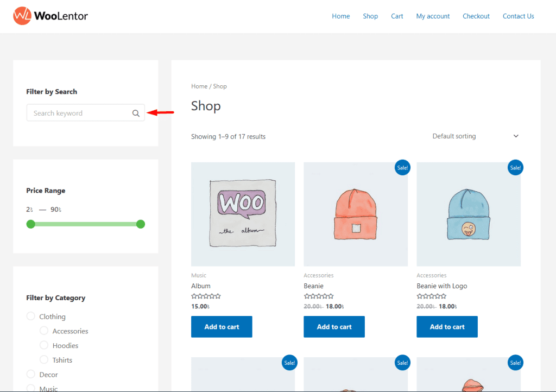The image size is (556, 392).
Task: Click Home in the breadcrumb
Action: (x=199, y=86)
